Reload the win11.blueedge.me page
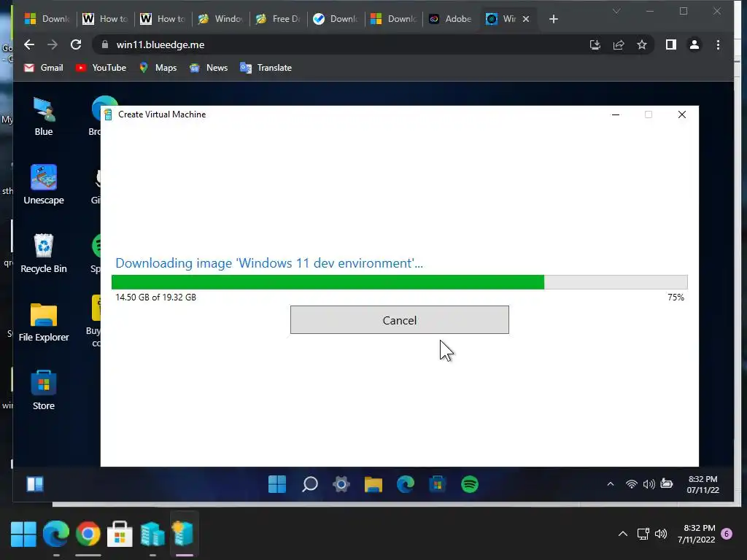This screenshot has height=560, width=747. (x=76, y=44)
